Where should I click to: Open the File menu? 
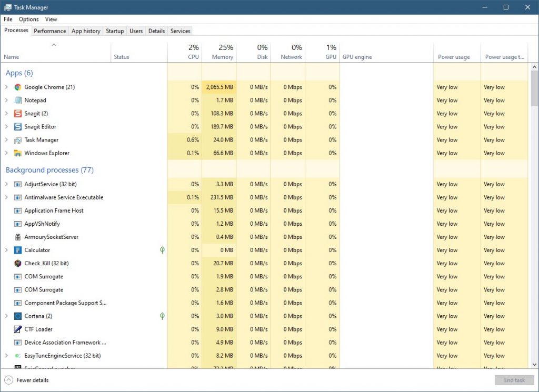coord(8,19)
